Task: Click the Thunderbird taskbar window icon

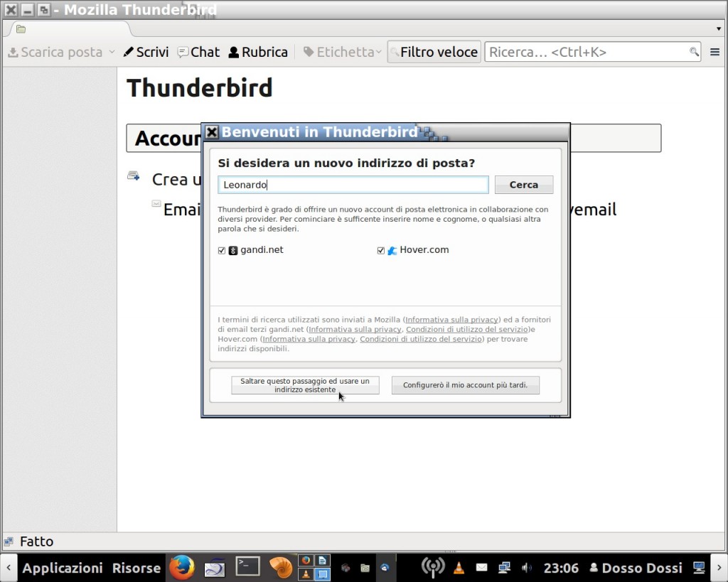Action: pyautogui.click(x=385, y=567)
